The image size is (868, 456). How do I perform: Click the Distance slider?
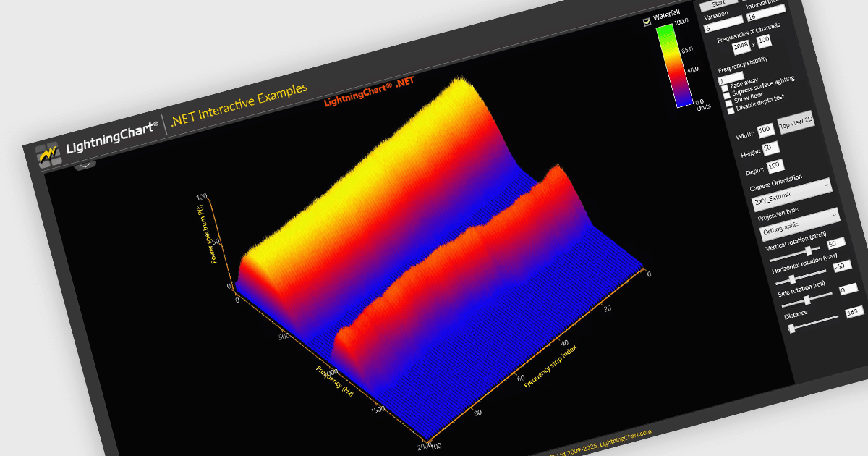814,322
